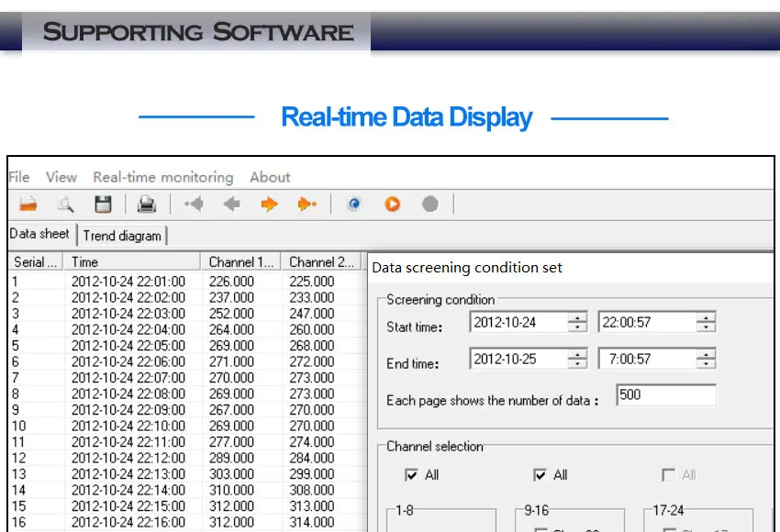Click the blue settings circle icon
Viewport: 780px width, 532px height.
tap(354, 205)
